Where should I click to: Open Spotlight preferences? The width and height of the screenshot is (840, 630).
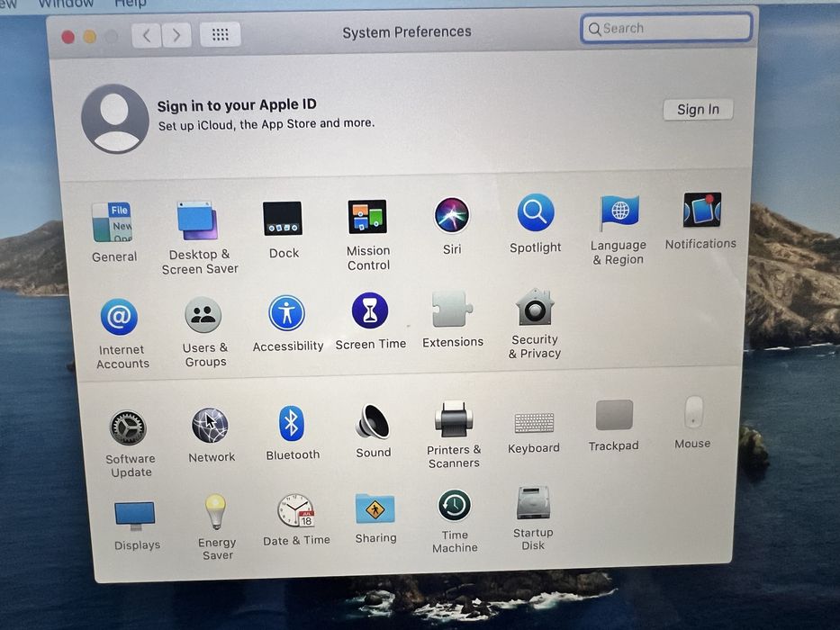pos(535,223)
